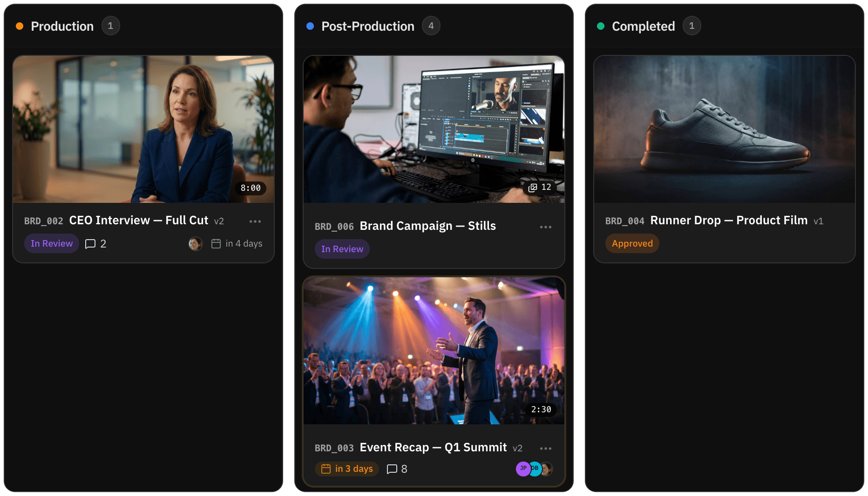Screen dimensions: 868x496
Task: Click the green Completed status dot
Action: tap(601, 26)
